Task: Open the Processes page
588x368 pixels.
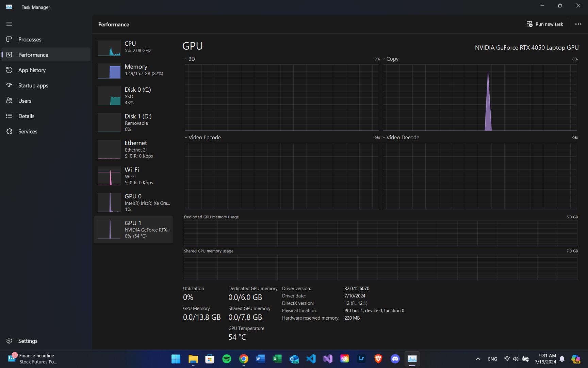Action: coord(30,40)
